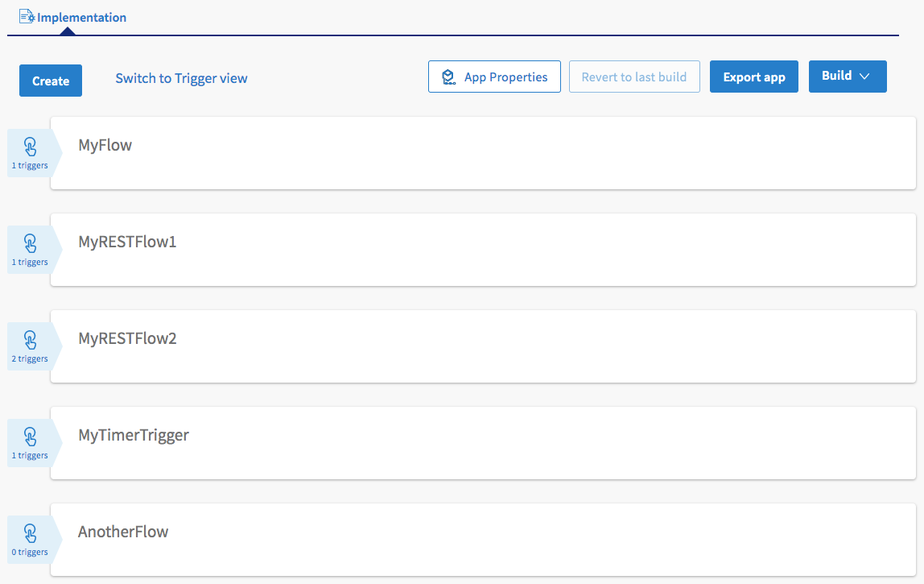Click the Implementation tab icon

coord(27,16)
